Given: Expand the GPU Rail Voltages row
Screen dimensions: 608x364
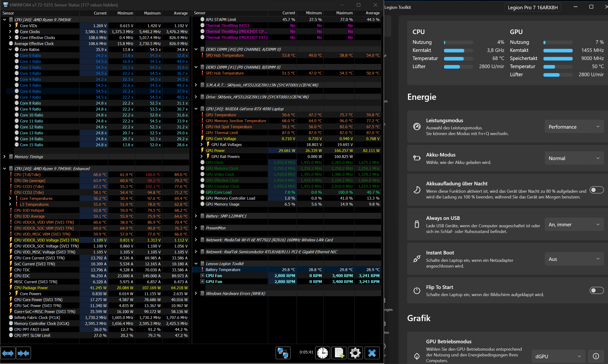Looking at the screenshot, I should click(x=201, y=144).
